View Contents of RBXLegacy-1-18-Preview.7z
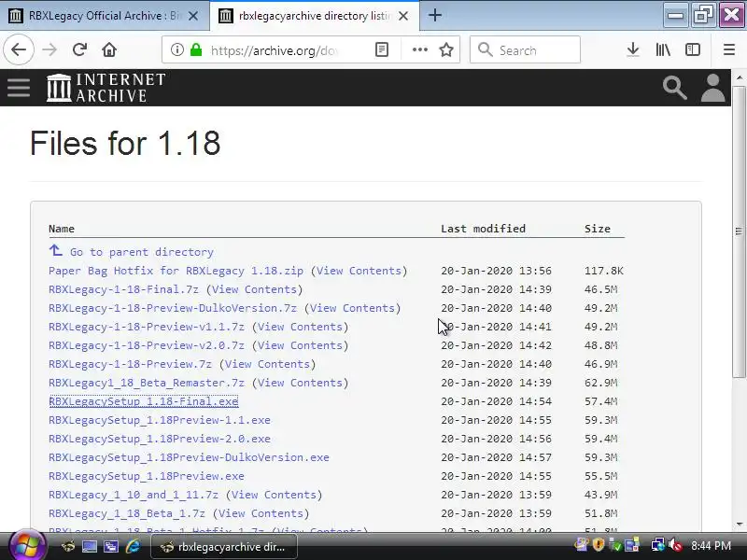Screen dimensions: 747x560 pos(267,364)
